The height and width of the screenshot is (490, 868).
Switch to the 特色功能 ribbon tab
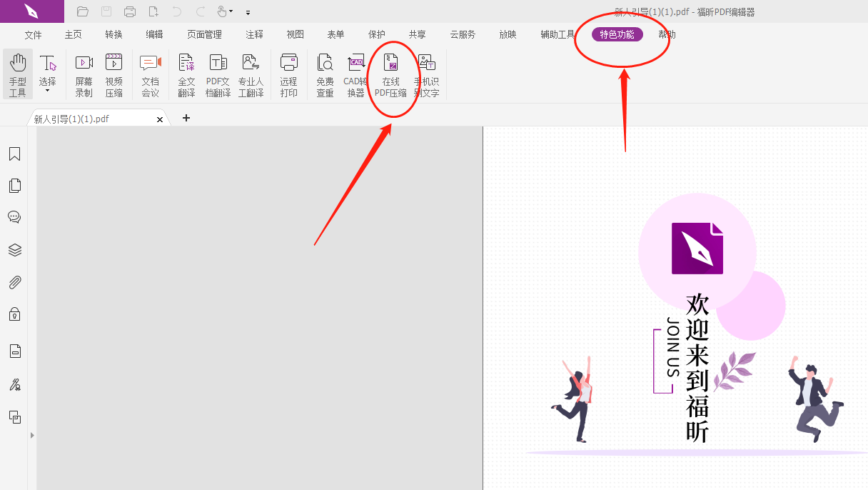pyautogui.click(x=617, y=34)
